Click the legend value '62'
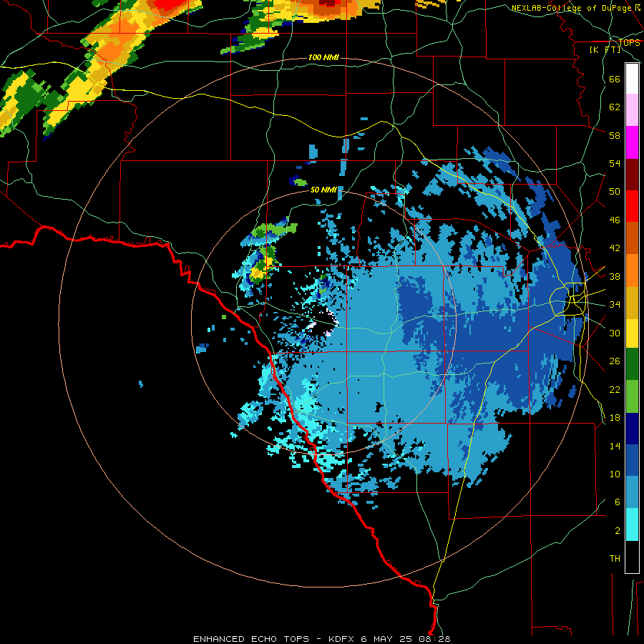Viewport: 644px width, 644px height. [615, 107]
